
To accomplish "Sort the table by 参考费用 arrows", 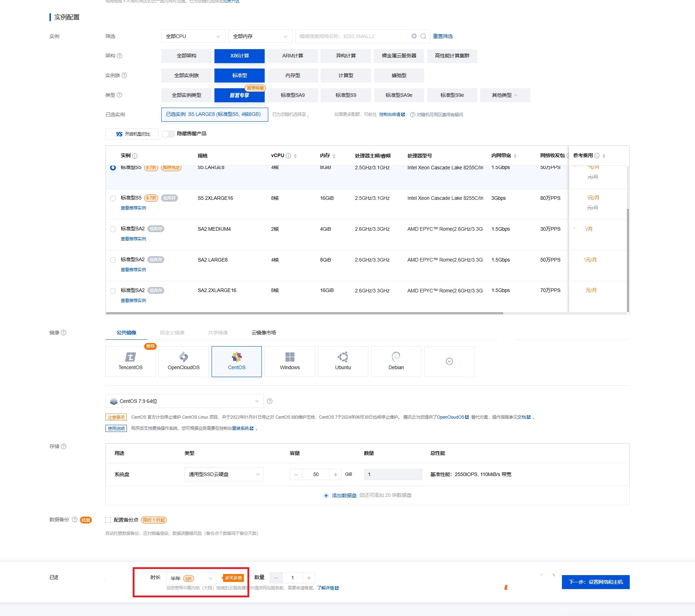I will tap(604, 156).
